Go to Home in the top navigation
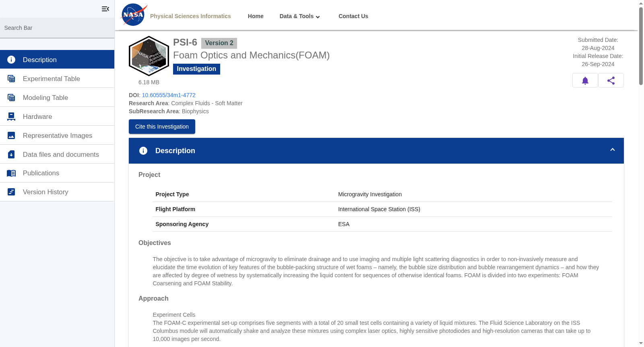This screenshot has height=347, width=644. click(256, 16)
